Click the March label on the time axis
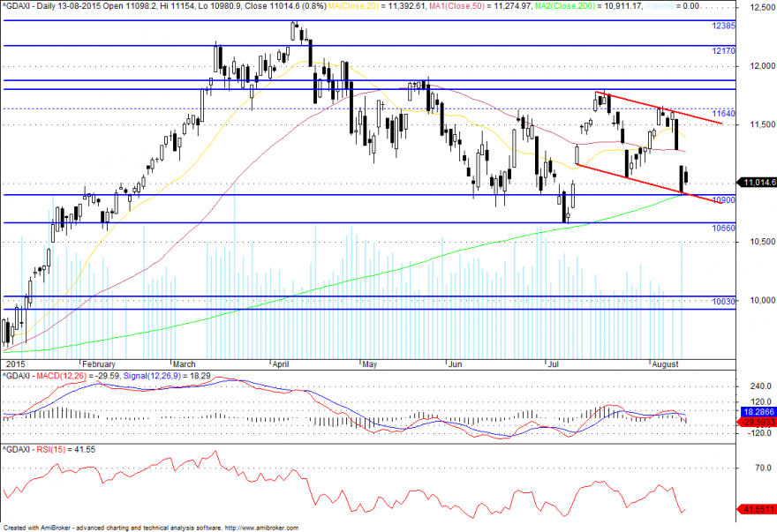 pyautogui.click(x=185, y=364)
